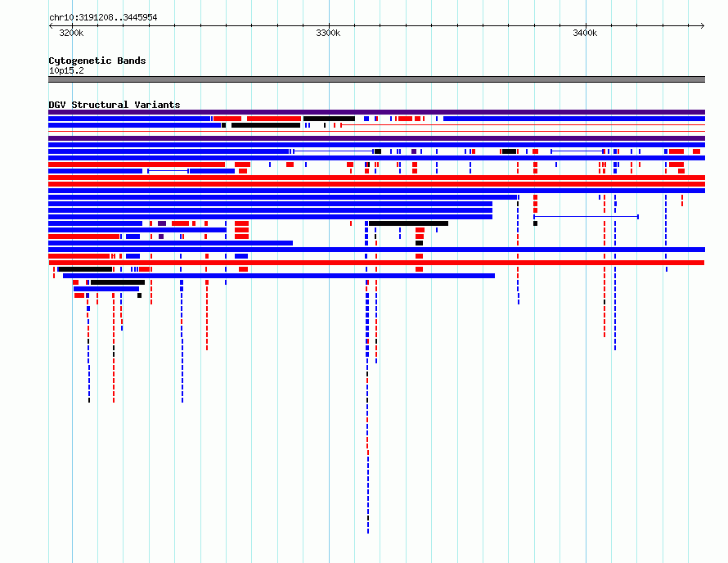The image size is (728, 563).
Task: Click the 3300k ruler label
Action: click(x=328, y=33)
